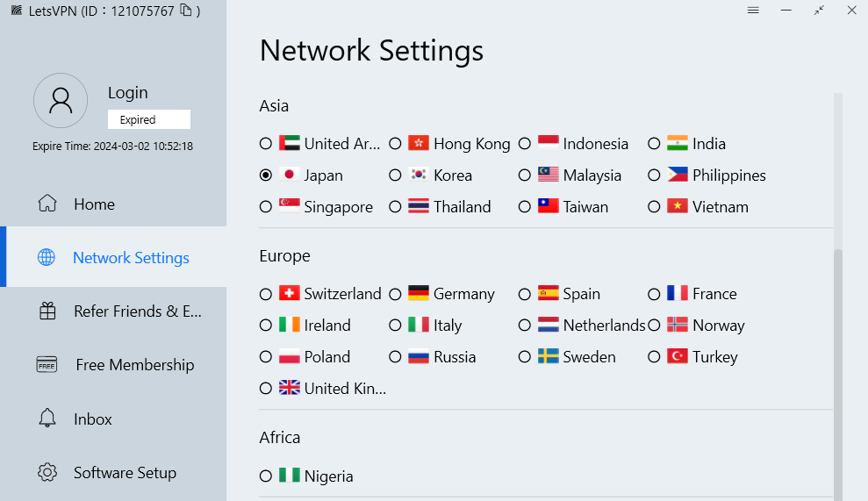Click the Free Membership ticket icon
This screenshot has height=501, width=868.
pos(47,365)
